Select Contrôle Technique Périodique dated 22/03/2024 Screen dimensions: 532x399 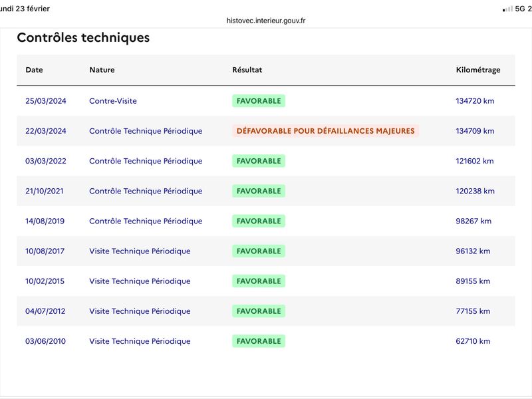click(x=146, y=131)
